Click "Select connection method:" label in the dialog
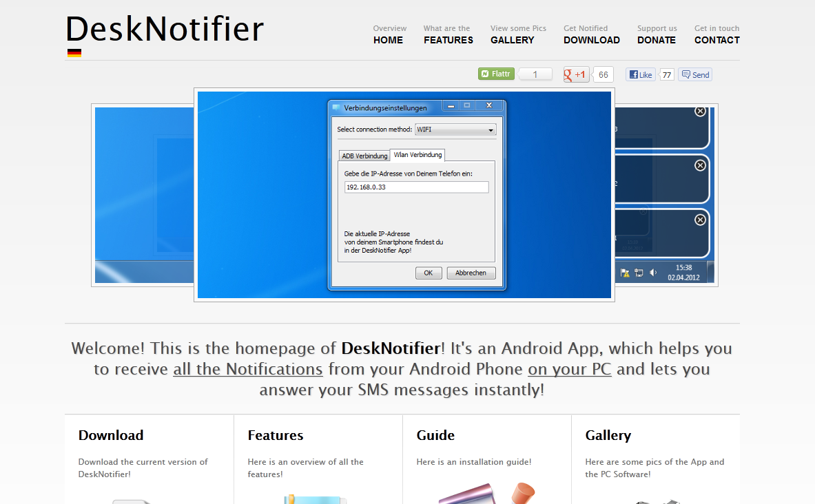Screen dimensions: 815x504 click(x=374, y=129)
